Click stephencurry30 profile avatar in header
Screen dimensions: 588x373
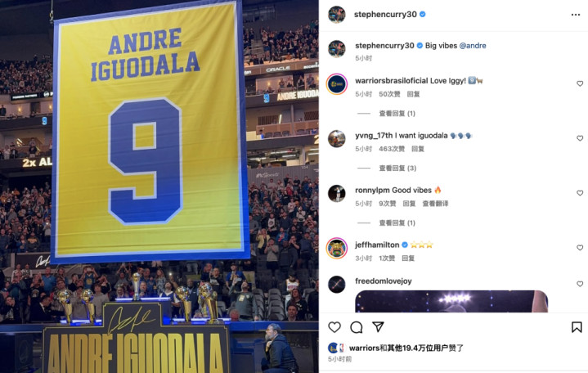pyautogui.click(x=336, y=15)
